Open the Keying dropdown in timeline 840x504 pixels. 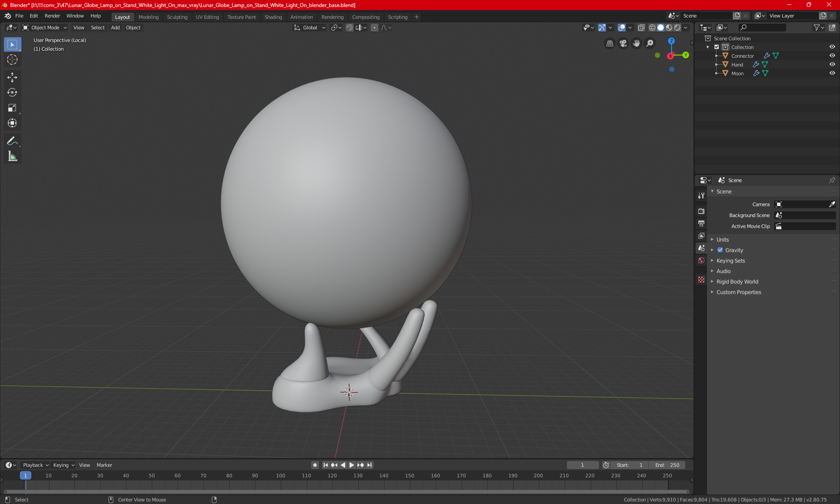pos(64,465)
